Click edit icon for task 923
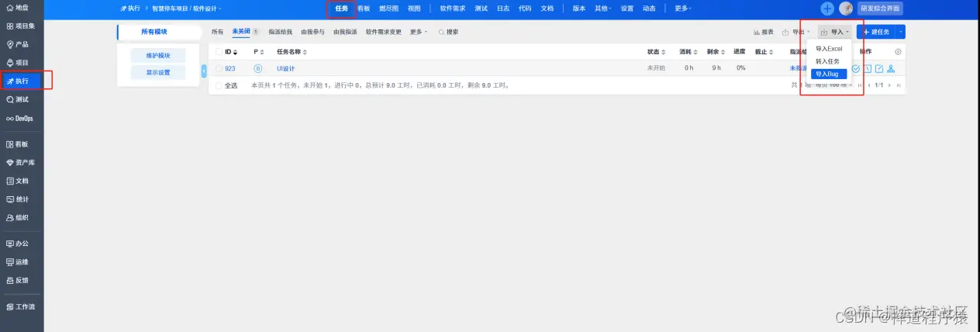Screen dimensions: 980x332 [879, 68]
